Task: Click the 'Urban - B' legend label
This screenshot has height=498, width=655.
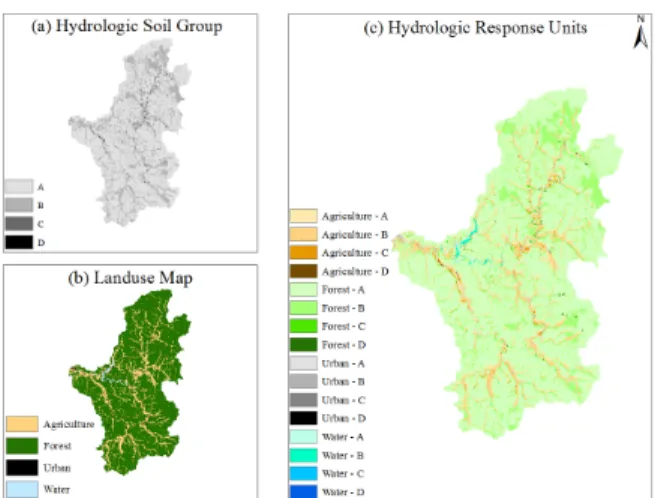Action: coord(343,381)
